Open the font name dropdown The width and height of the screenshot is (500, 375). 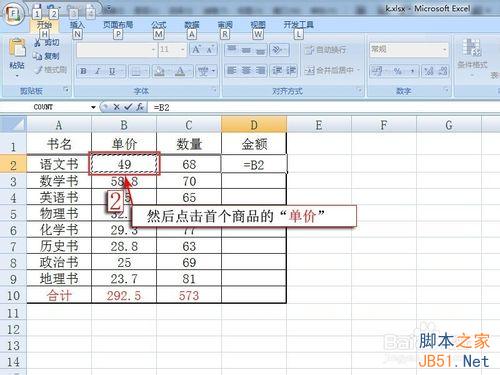(x=153, y=50)
